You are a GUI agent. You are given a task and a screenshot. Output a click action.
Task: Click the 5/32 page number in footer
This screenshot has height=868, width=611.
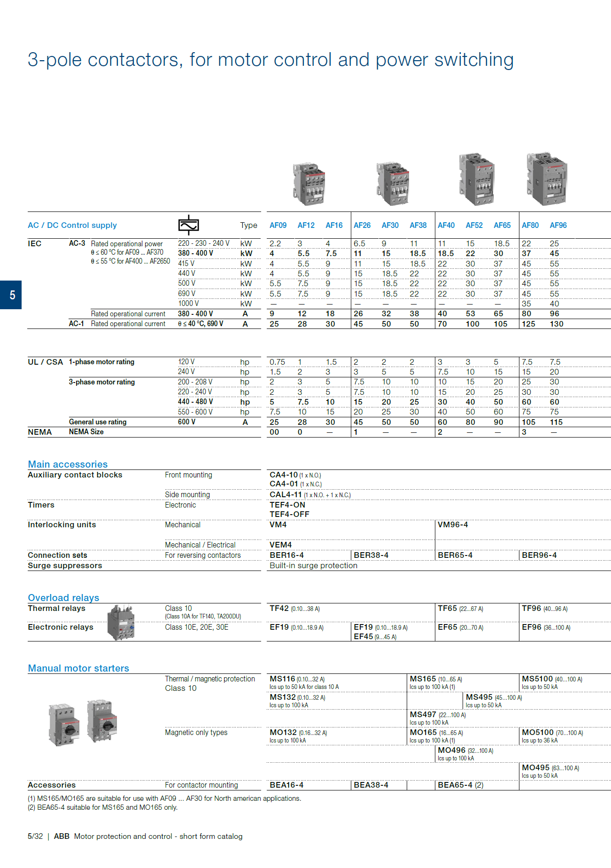[x=35, y=837]
